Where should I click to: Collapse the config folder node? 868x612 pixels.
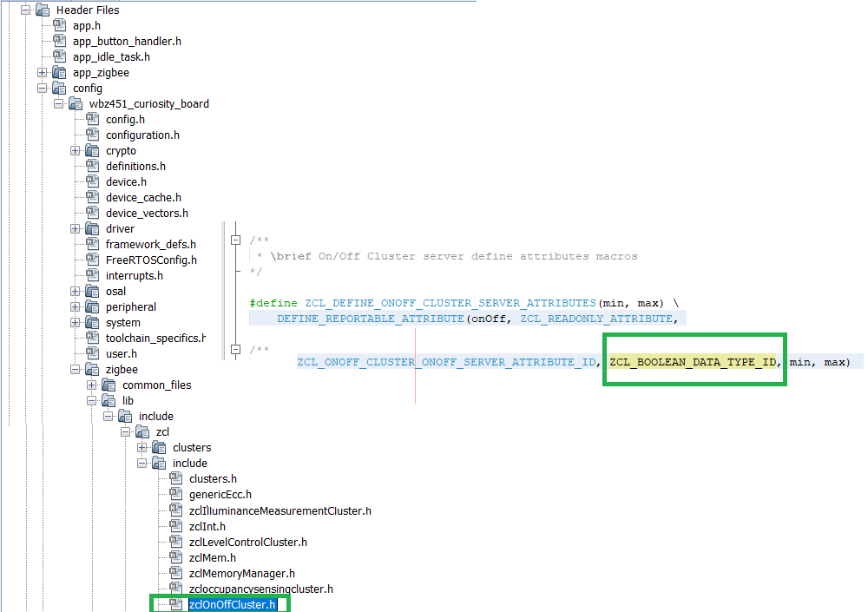tap(42, 89)
